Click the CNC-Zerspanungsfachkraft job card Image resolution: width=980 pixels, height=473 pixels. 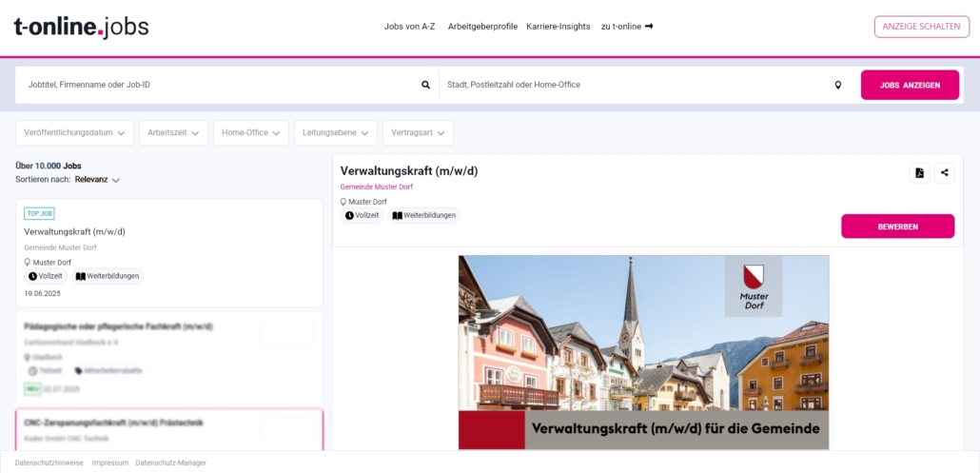click(169, 430)
